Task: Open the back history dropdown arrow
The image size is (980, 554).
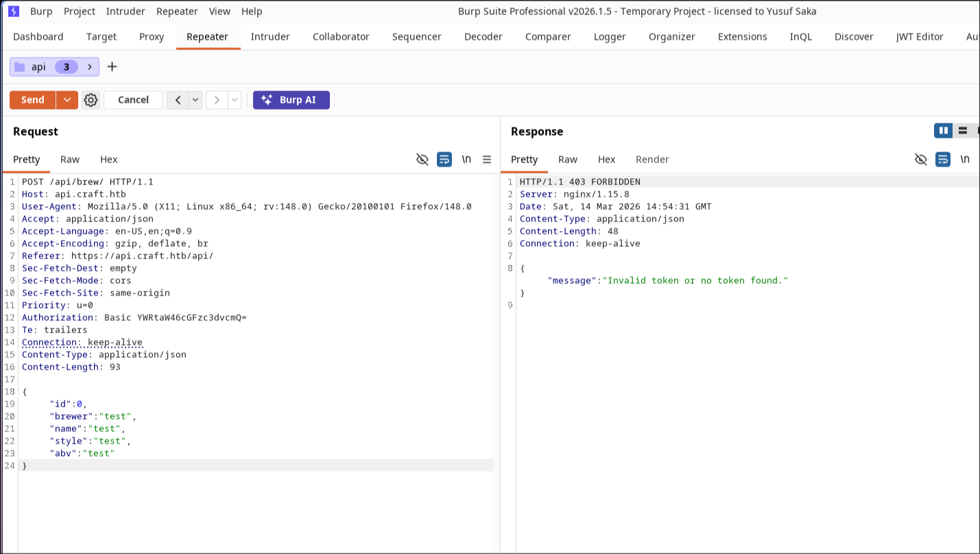Action: [x=195, y=100]
